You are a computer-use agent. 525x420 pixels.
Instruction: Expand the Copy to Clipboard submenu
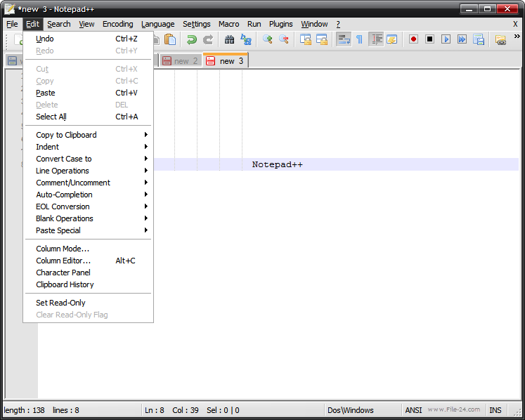coord(88,135)
